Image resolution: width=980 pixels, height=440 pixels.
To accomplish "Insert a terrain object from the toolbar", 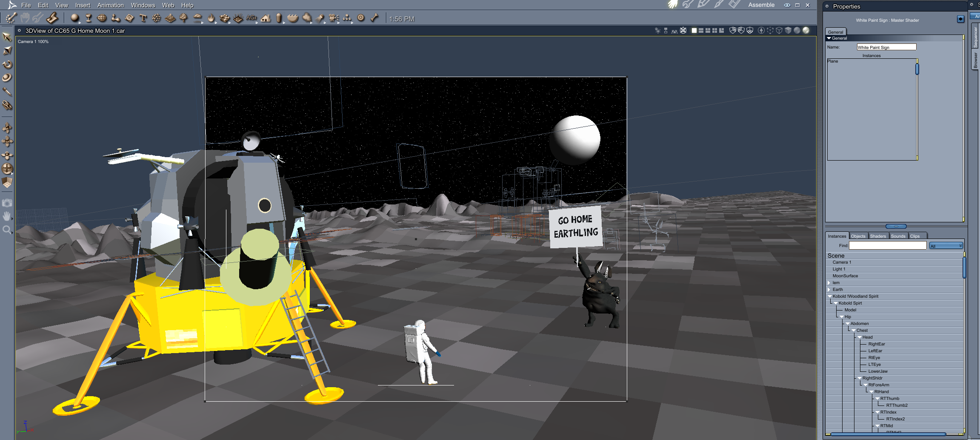I will click(170, 18).
